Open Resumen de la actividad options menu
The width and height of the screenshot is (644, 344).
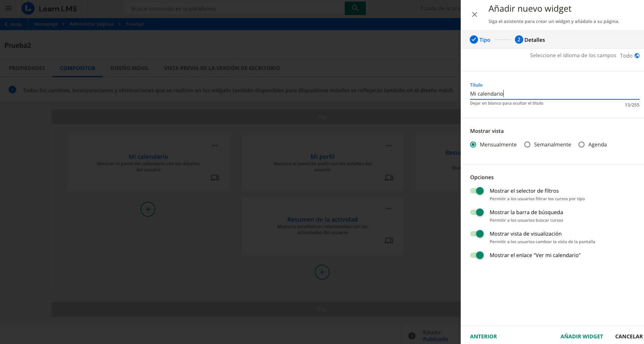[389, 209]
